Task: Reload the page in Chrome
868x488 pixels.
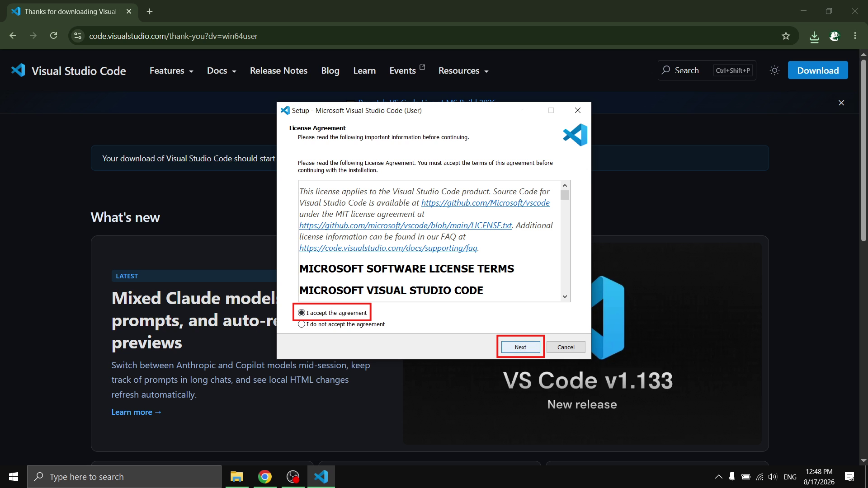Action: point(53,36)
